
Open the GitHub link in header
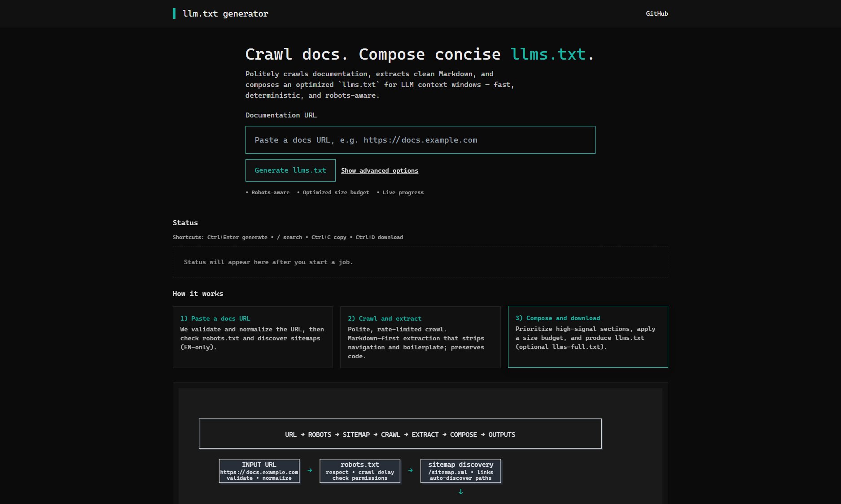pos(657,13)
